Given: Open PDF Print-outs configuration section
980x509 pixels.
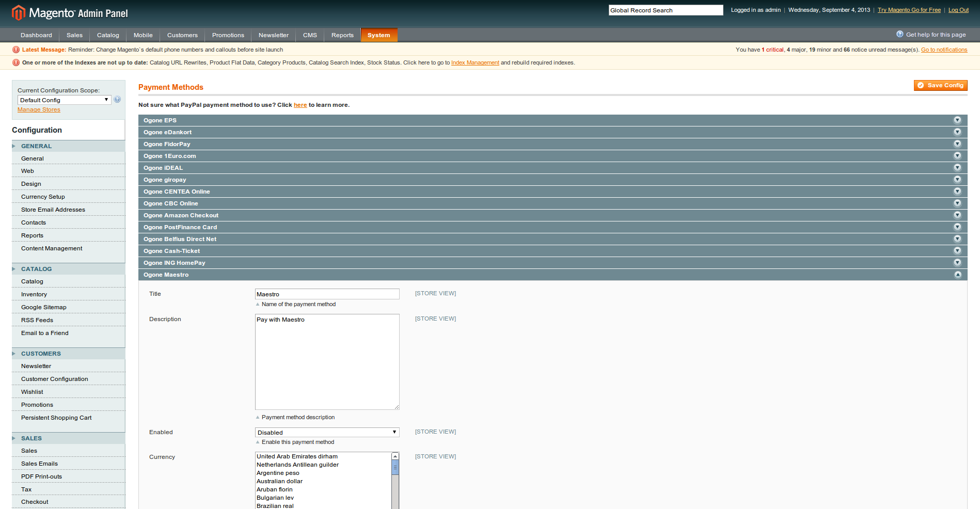Looking at the screenshot, I should tap(41, 476).
